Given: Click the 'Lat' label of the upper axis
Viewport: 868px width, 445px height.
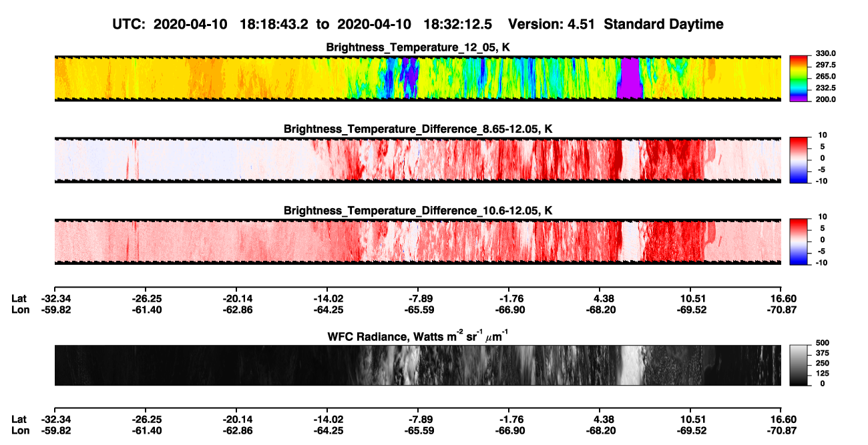Looking at the screenshot, I should pos(19,299).
